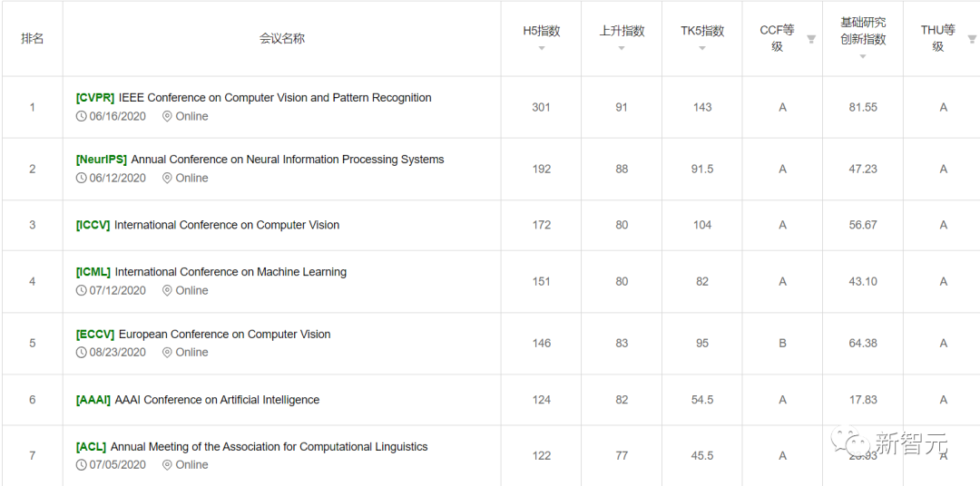Sort by H5指数 using its arrow
The image size is (980, 486).
pos(542,48)
